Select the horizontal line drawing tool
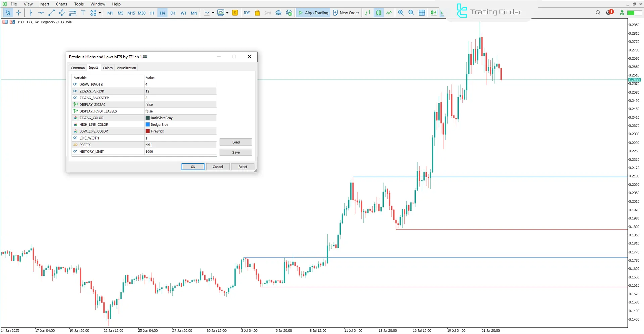Viewport: 644px width, 334px height. pyautogui.click(x=41, y=13)
